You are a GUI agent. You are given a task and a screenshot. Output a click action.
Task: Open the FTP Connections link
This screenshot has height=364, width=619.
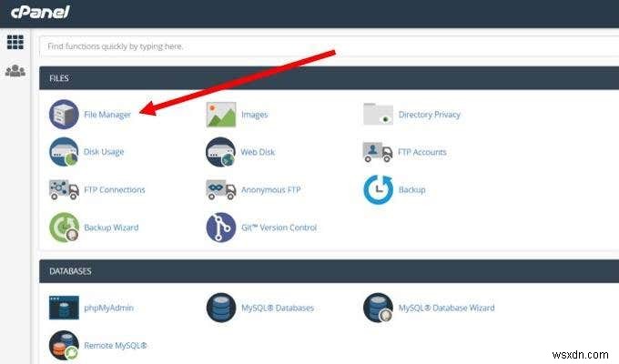pyautogui.click(x=115, y=190)
